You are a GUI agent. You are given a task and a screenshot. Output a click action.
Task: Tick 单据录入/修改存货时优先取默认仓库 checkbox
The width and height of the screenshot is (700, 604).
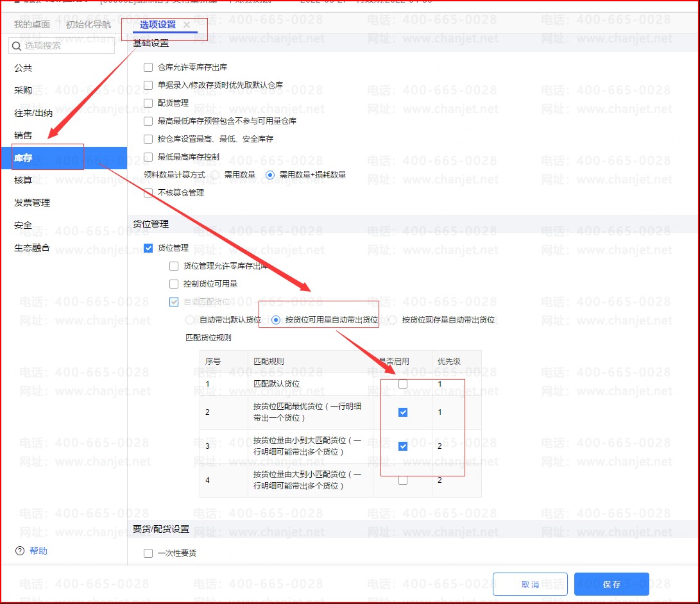pyautogui.click(x=148, y=85)
